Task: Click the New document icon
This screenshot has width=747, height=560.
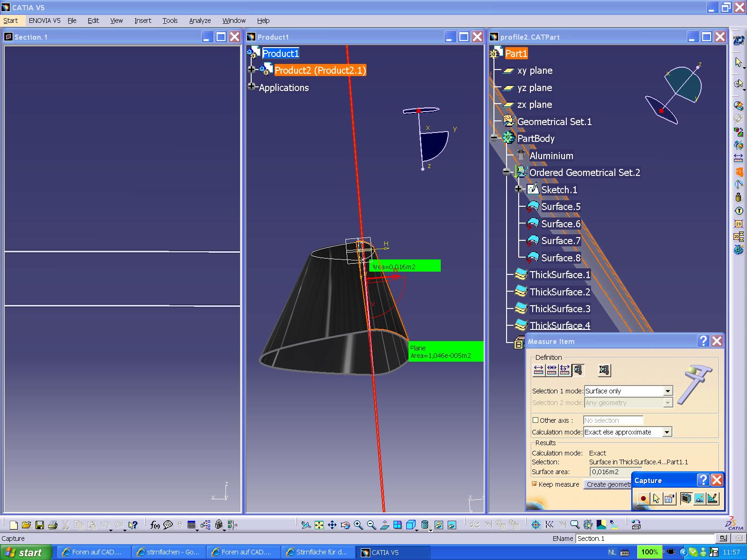Action: point(14,525)
